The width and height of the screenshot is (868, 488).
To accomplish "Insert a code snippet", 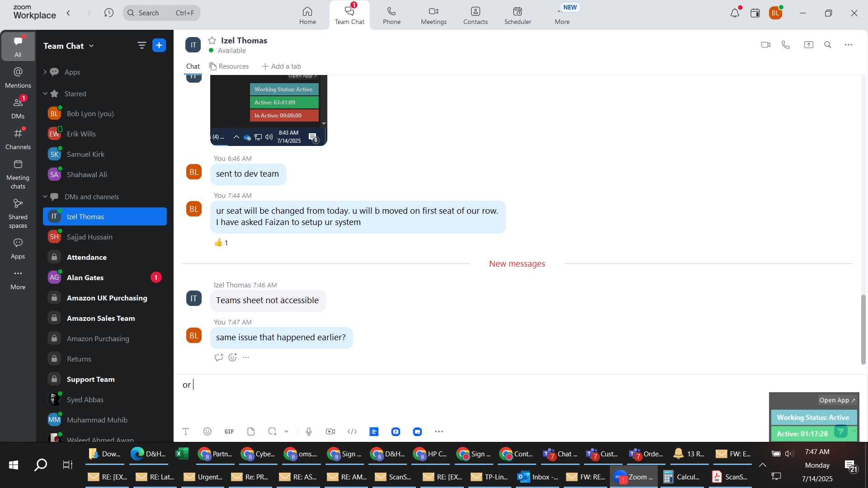I will tap(352, 432).
